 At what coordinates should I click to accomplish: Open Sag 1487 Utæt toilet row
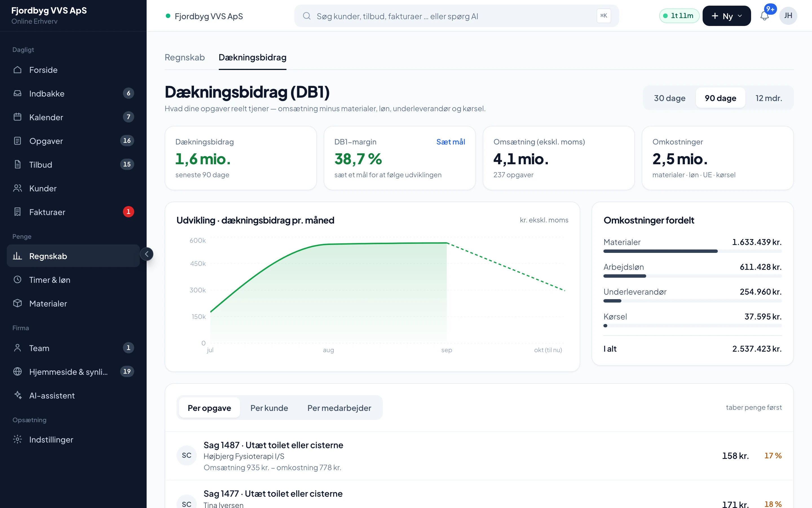click(x=479, y=456)
